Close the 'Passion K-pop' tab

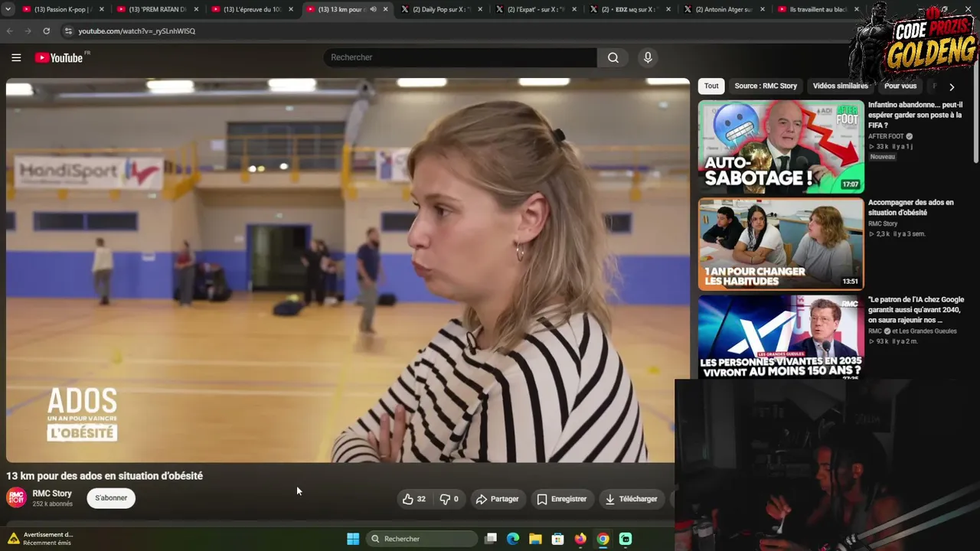tap(101, 9)
